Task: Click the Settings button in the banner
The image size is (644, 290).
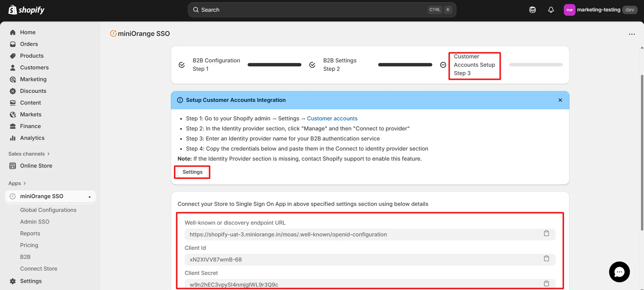Action: [x=192, y=172]
